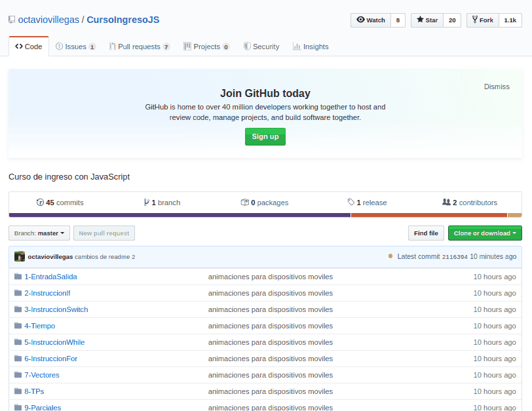Viewport: 532px width, 411px height.
Task: View the 1 release tag
Action: (x=368, y=203)
